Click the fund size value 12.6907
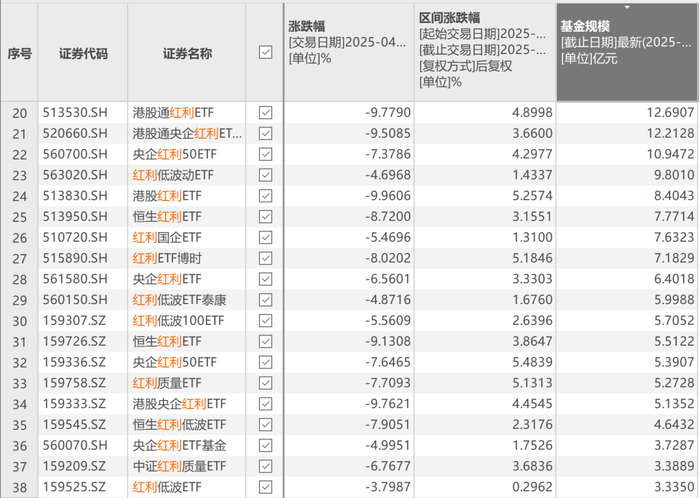The height and width of the screenshot is (498, 700). 671,112
